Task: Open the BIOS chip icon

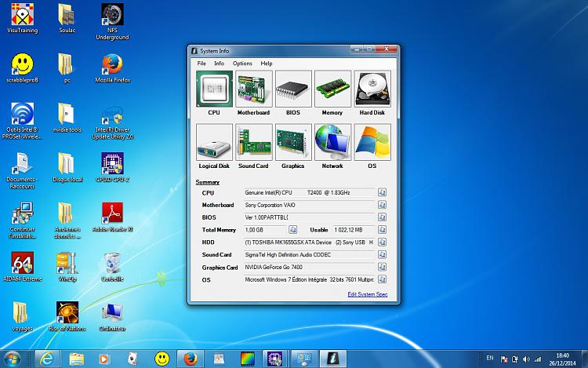Action: [x=293, y=89]
